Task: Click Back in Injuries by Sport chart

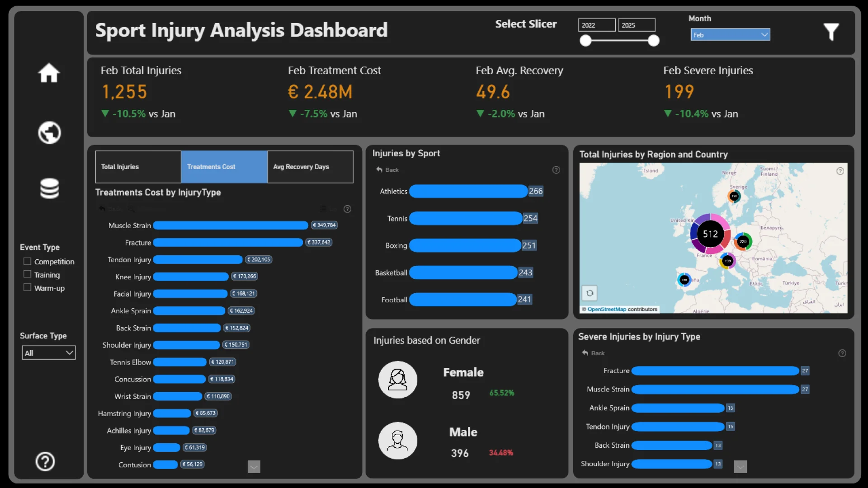Action: tap(387, 170)
